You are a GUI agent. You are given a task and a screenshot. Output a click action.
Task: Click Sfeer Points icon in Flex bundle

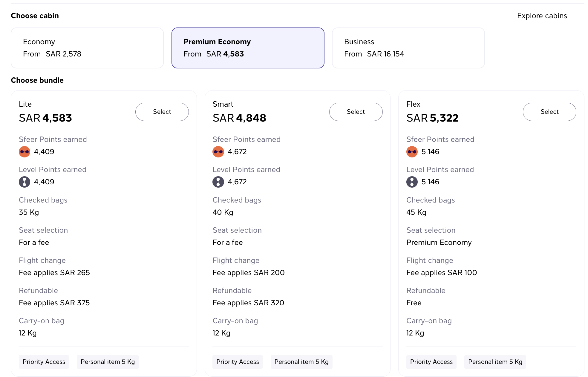point(412,152)
